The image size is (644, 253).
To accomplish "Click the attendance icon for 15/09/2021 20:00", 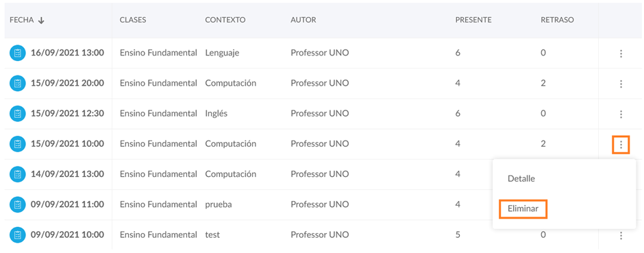I will pos(18,84).
